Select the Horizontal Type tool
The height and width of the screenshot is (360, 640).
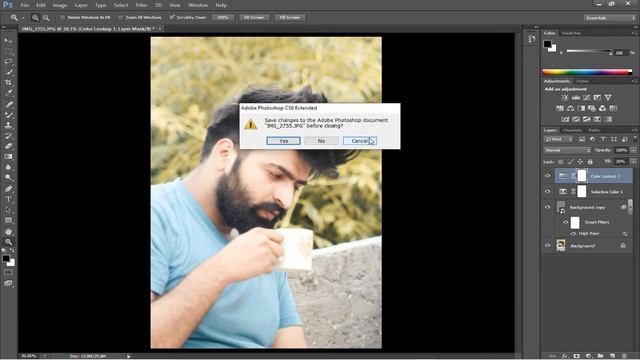[8, 200]
